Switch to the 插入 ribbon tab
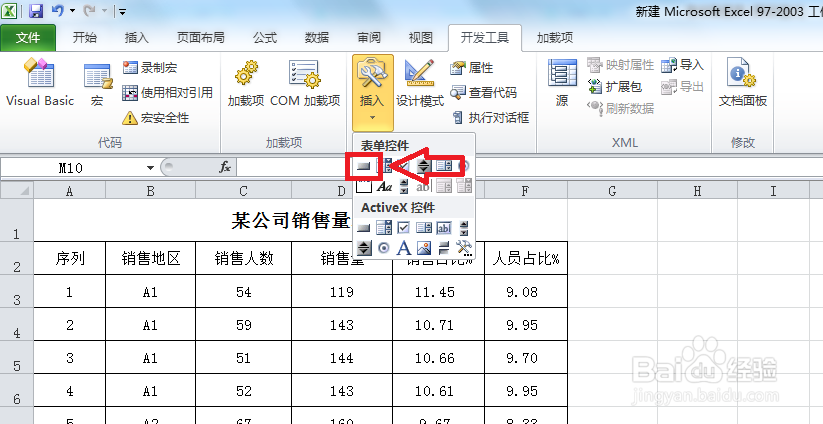 click(136, 38)
